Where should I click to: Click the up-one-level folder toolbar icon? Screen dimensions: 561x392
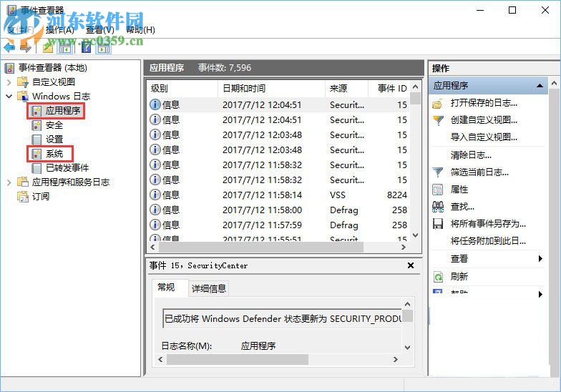(48, 47)
